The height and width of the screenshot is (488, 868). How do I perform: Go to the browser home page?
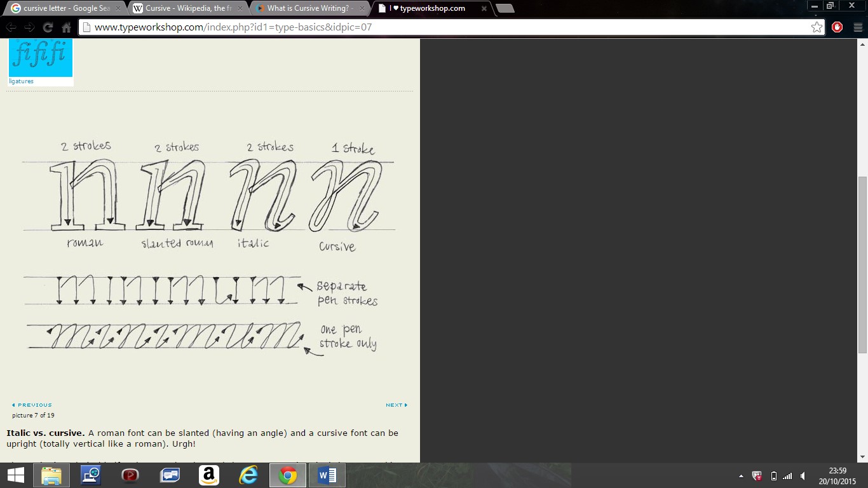(x=66, y=27)
